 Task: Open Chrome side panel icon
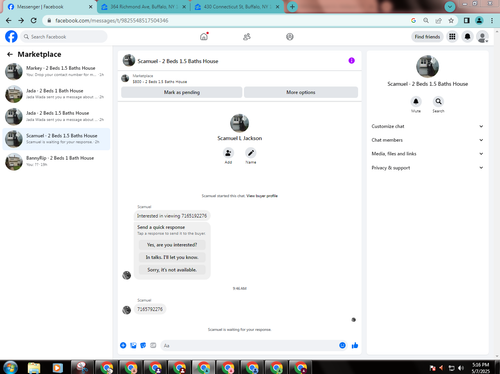(467, 20)
